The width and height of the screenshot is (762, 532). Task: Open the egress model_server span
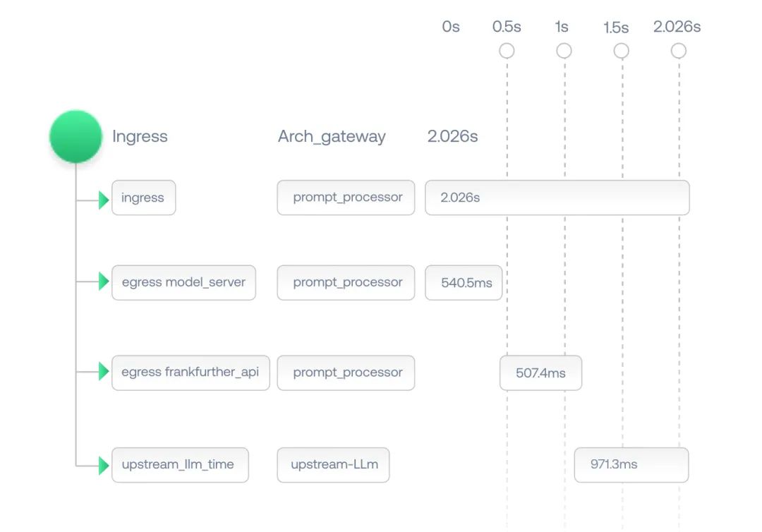pyautogui.click(x=183, y=283)
